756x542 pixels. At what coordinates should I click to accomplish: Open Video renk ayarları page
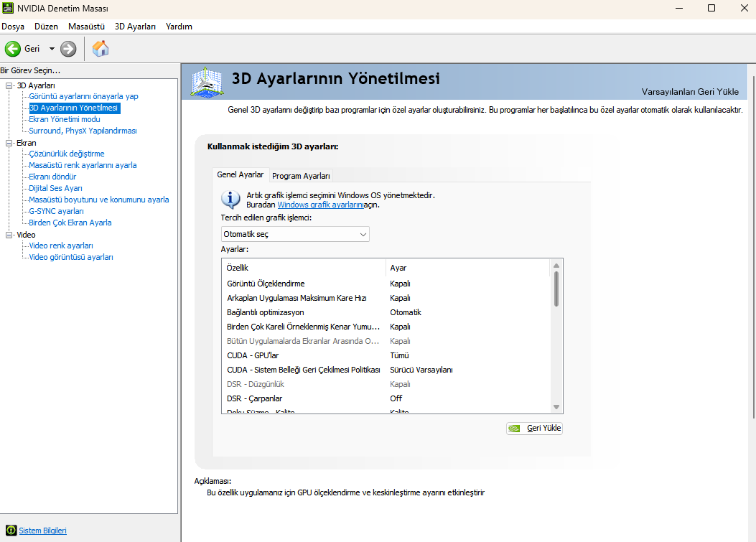click(x=61, y=246)
